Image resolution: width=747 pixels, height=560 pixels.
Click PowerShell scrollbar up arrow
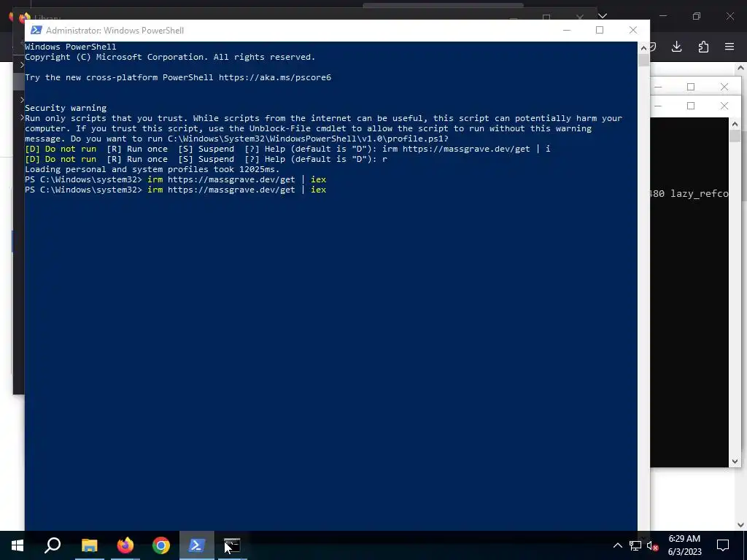(643, 47)
